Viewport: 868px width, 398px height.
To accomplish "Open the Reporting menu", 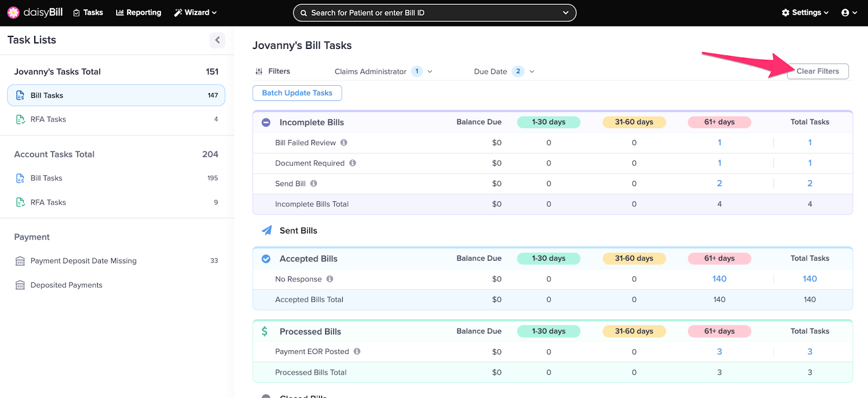I will pos(138,12).
